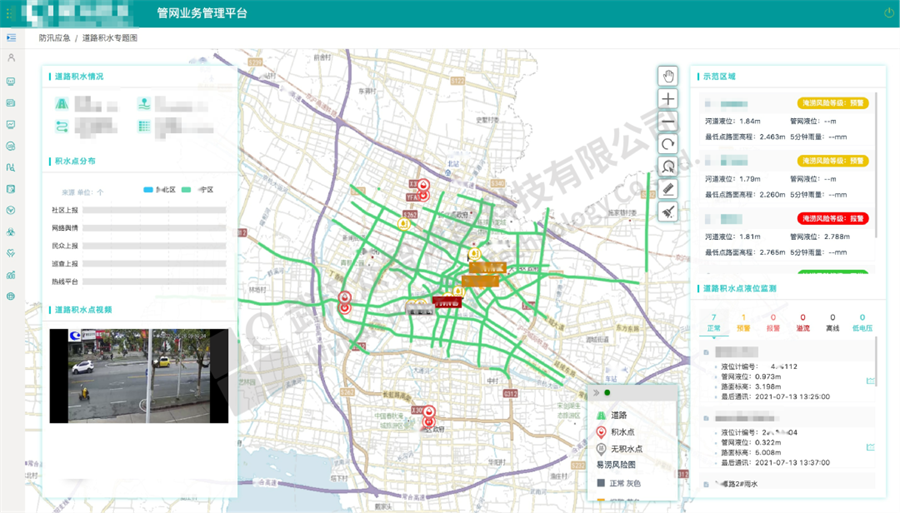Click the water level monitoring list scrollbar
Viewport: 900px width, 513px height.
point(876,362)
